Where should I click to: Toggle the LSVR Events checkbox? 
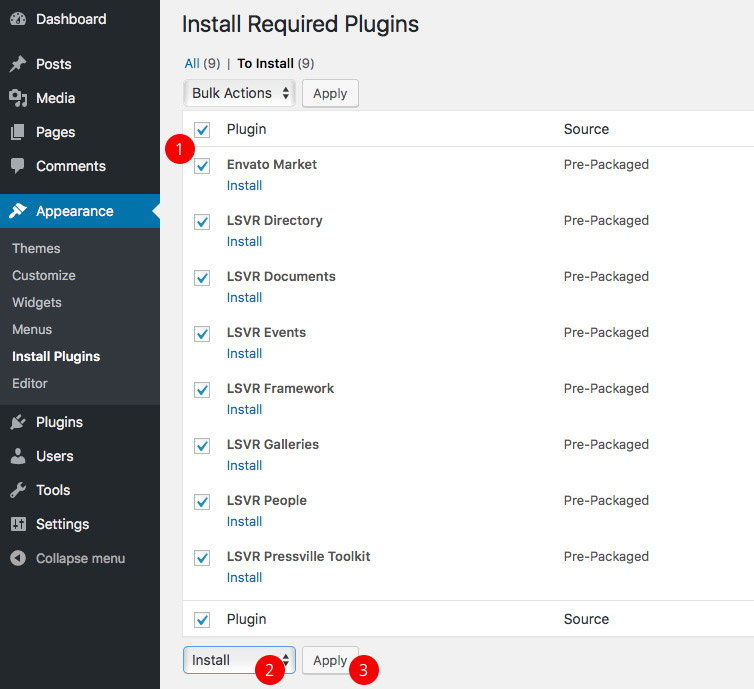(203, 334)
